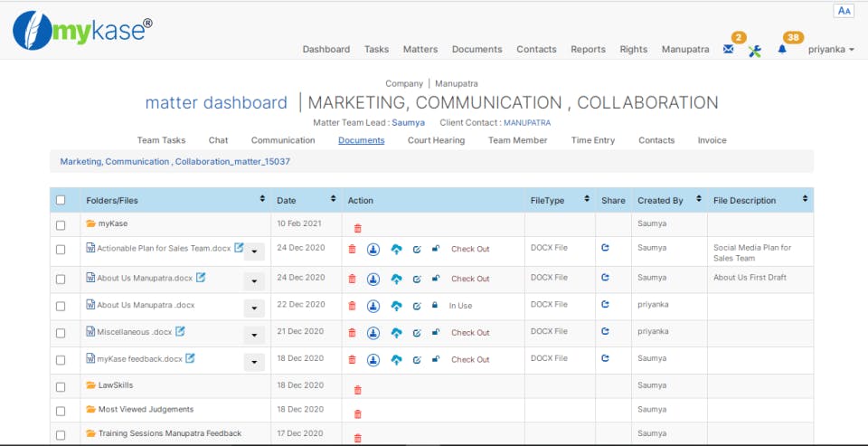Click font size AA icon
868x446 pixels.
(844, 11)
